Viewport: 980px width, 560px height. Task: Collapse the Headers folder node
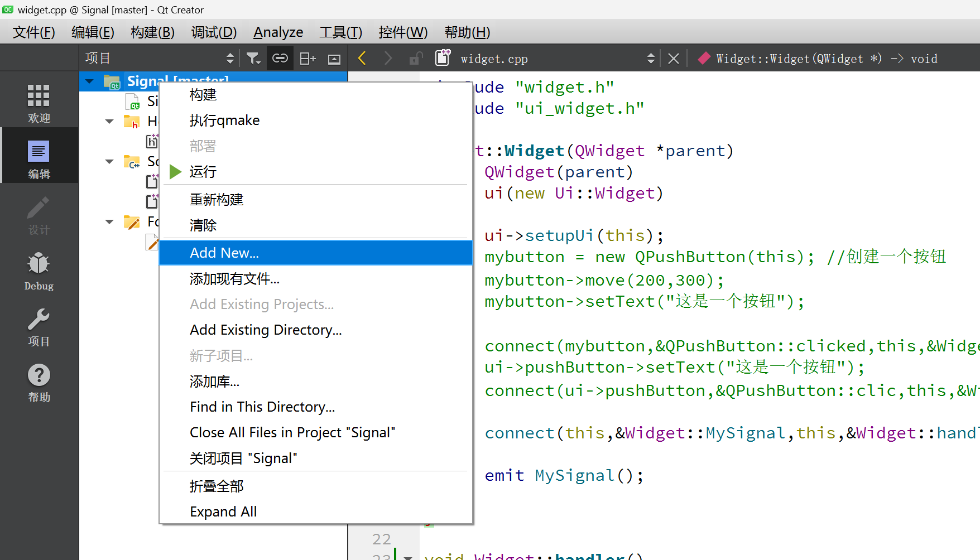tap(109, 121)
